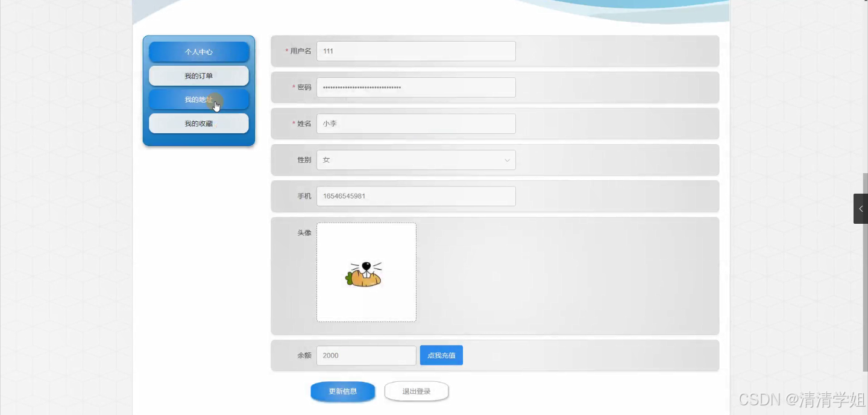Click the 更新信息 button
The image size is (868, 415).
click(x=343, y=391)
